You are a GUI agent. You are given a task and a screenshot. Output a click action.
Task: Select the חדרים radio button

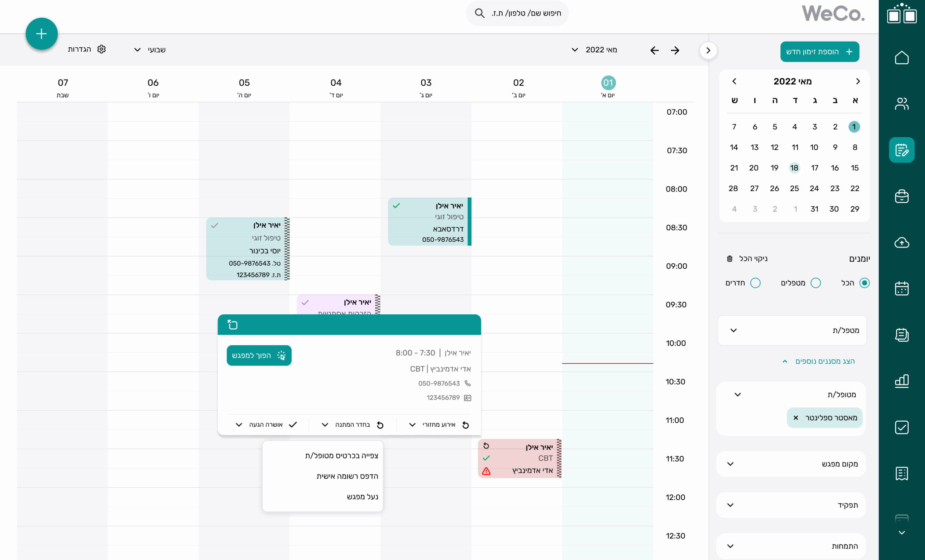(755, 283)
